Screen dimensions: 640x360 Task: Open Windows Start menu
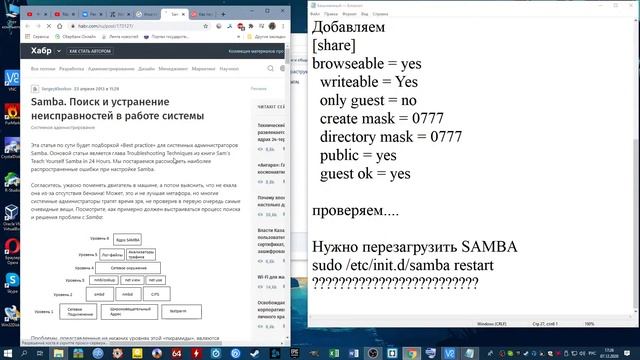[x=7, y=353]
